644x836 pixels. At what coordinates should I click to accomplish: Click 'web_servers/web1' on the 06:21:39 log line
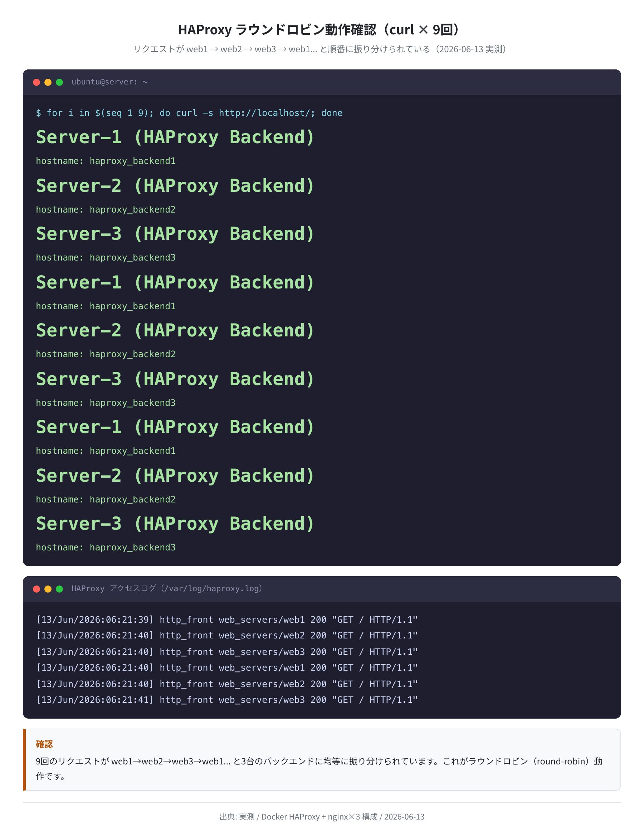click(x=262, y=619)
